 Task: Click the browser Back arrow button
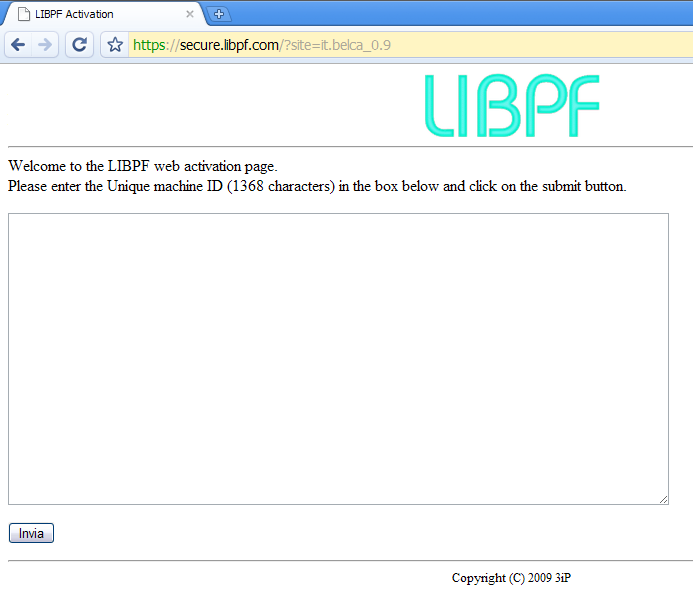pos(18,45)
